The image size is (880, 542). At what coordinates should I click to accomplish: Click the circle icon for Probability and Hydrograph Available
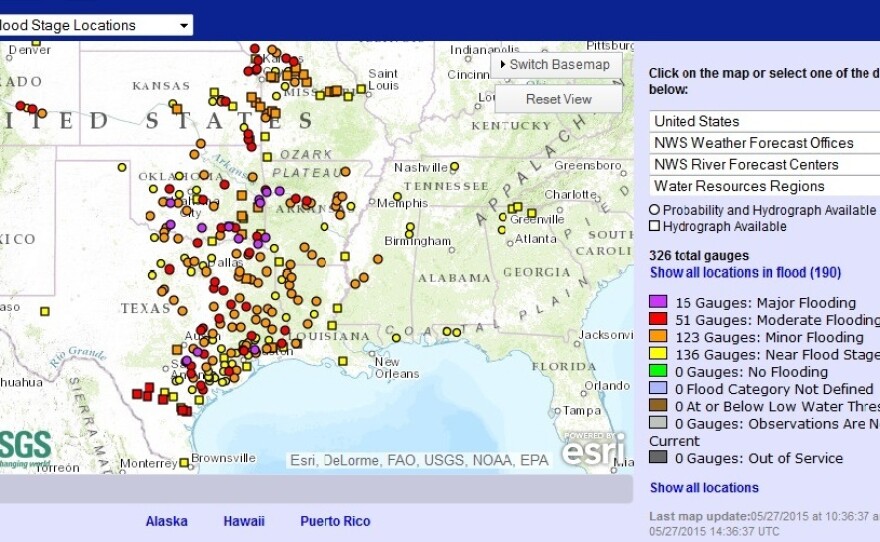coord(655,210)
